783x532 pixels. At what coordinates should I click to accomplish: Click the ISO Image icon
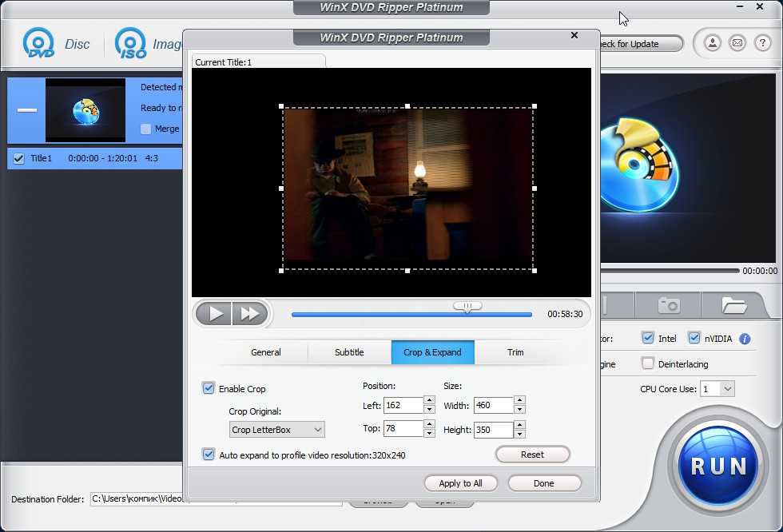click(x=130, y=44)
